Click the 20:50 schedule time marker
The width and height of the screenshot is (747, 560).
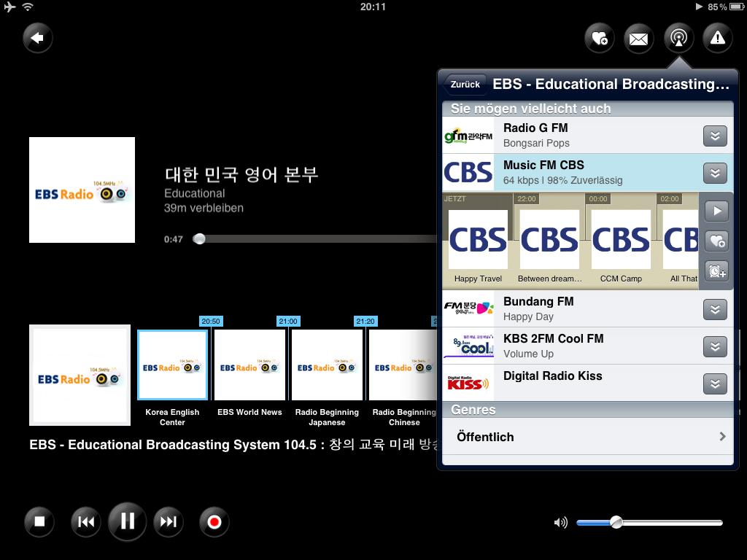coord(211,322)
